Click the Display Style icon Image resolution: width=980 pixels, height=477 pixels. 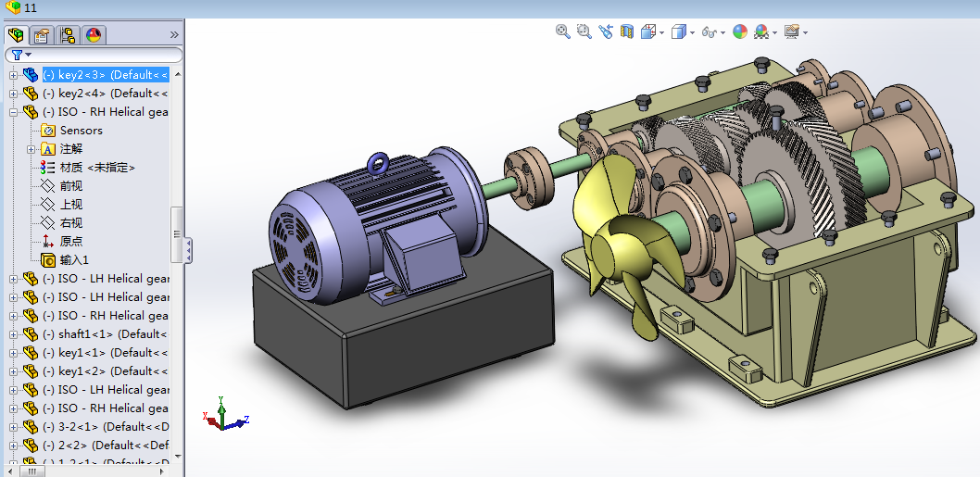tap(679, 31)
